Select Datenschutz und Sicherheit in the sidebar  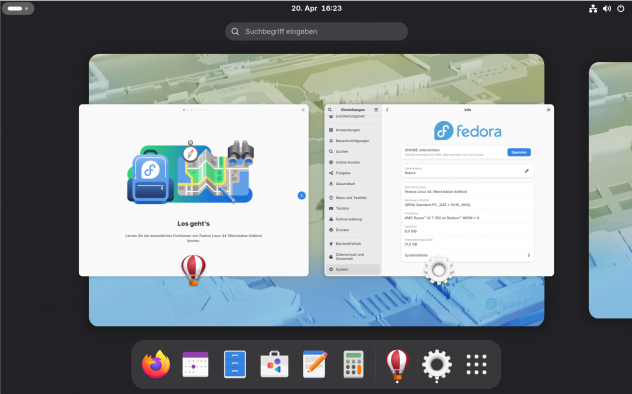353,256
